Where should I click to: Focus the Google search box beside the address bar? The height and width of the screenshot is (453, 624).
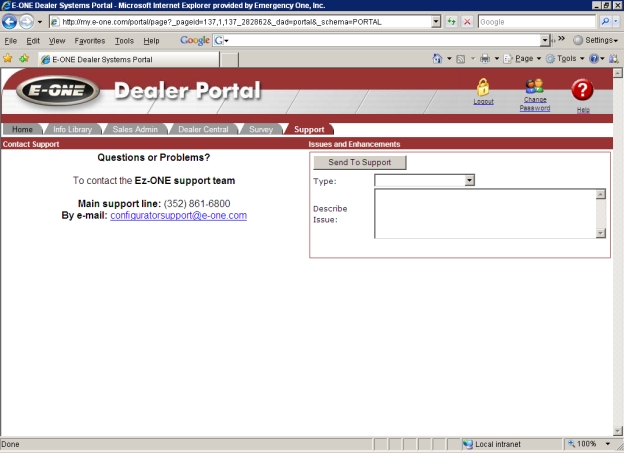(536, 22)
